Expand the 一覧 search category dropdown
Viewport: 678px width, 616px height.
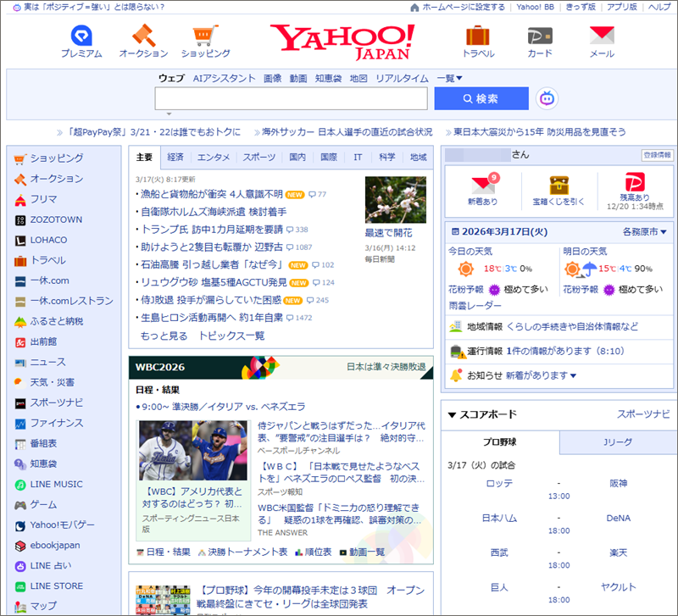[449, 78]
